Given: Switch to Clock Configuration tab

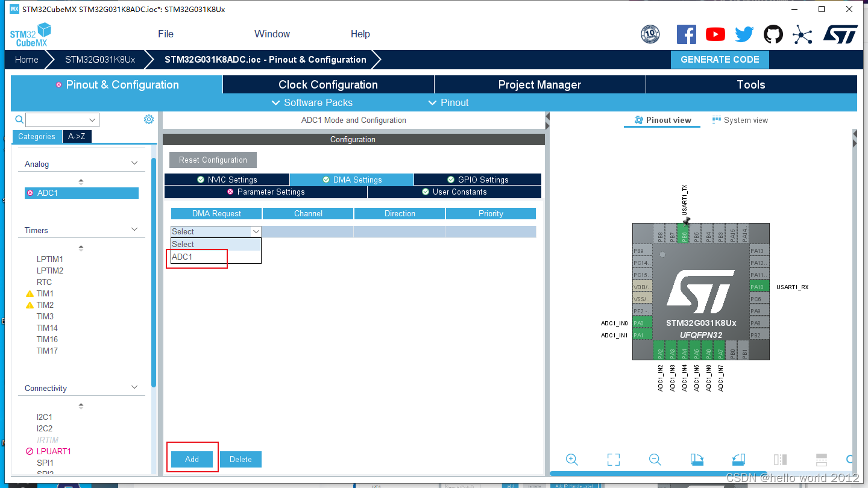Looking at the screenshot, I should [x=329, y=84].
